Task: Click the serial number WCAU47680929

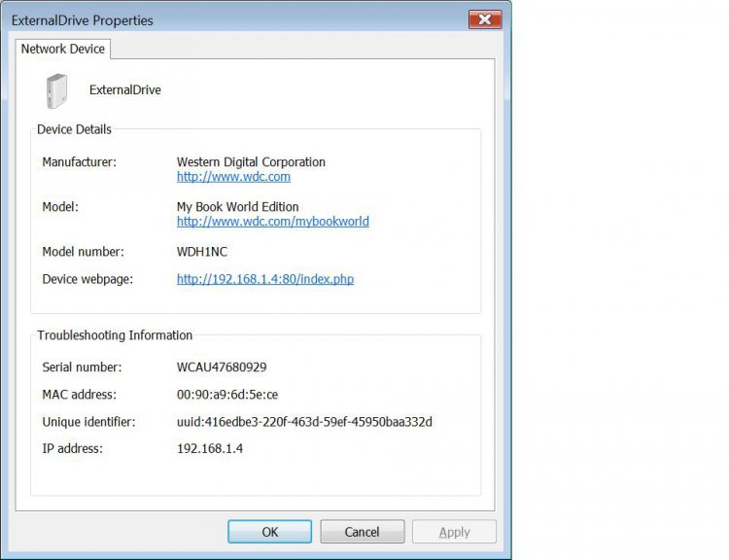Action: pyautogui.click(x=222, y=367)
